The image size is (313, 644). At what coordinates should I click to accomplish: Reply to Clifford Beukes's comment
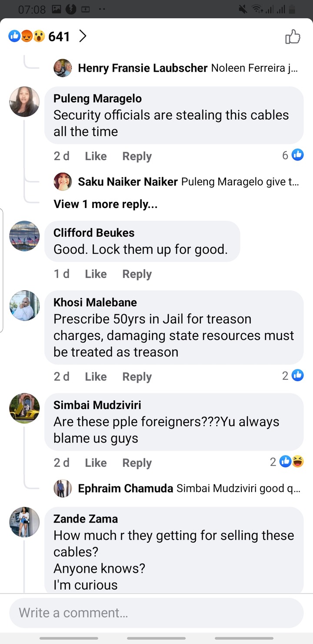click(137, 274)
